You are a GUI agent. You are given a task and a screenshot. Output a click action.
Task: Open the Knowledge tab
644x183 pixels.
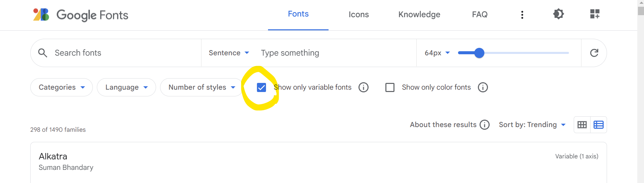419,14
